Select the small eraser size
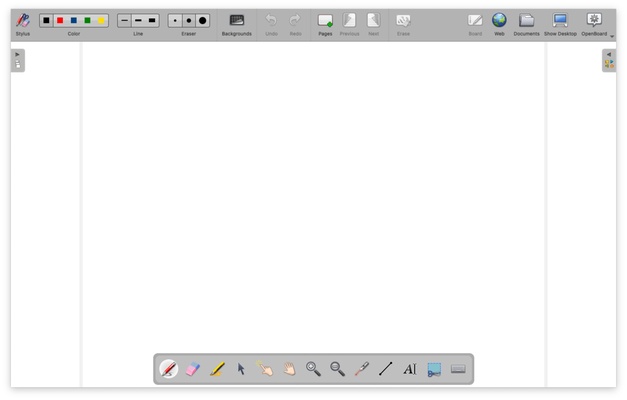627x400 pixels. click(x=175, y=20)
